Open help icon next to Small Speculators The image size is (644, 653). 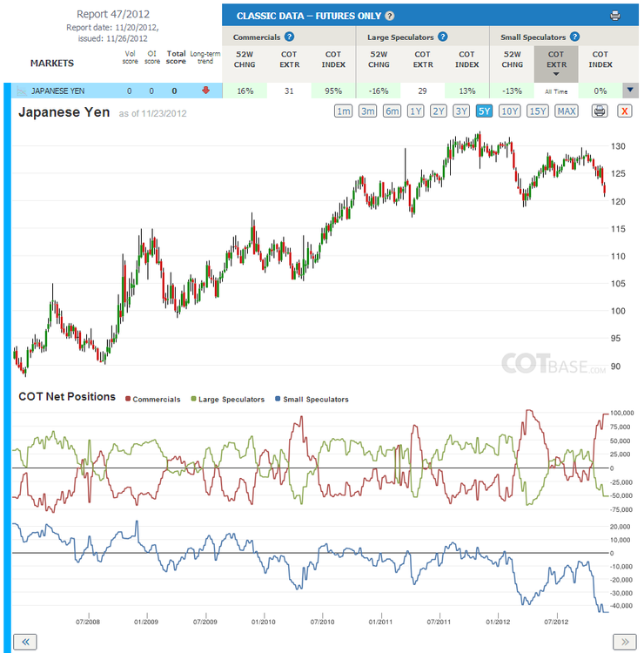pyautogui.click(x=574, y=37)
